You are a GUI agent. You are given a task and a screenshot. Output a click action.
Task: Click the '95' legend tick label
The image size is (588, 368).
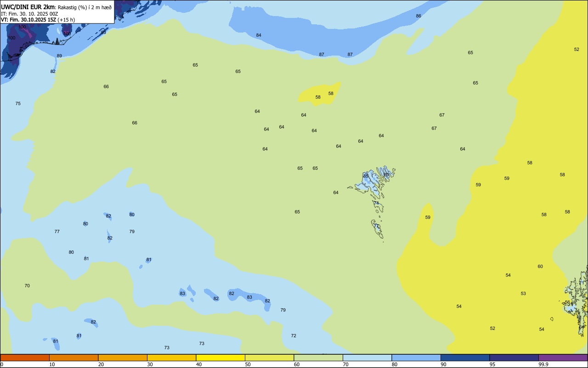click(492, 364)
